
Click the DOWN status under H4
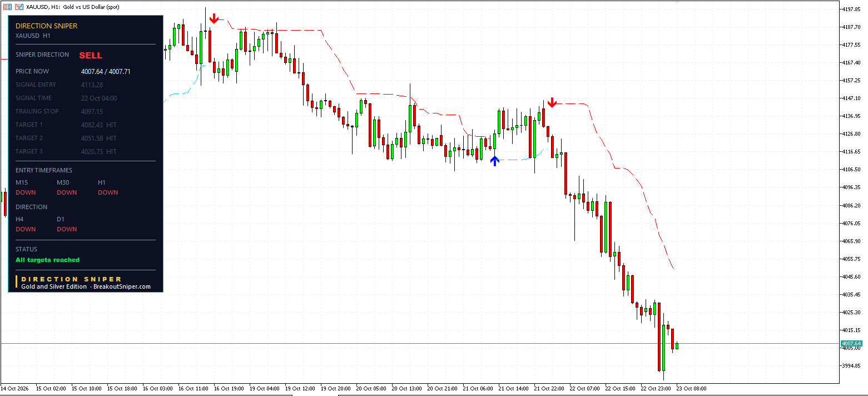26,230
